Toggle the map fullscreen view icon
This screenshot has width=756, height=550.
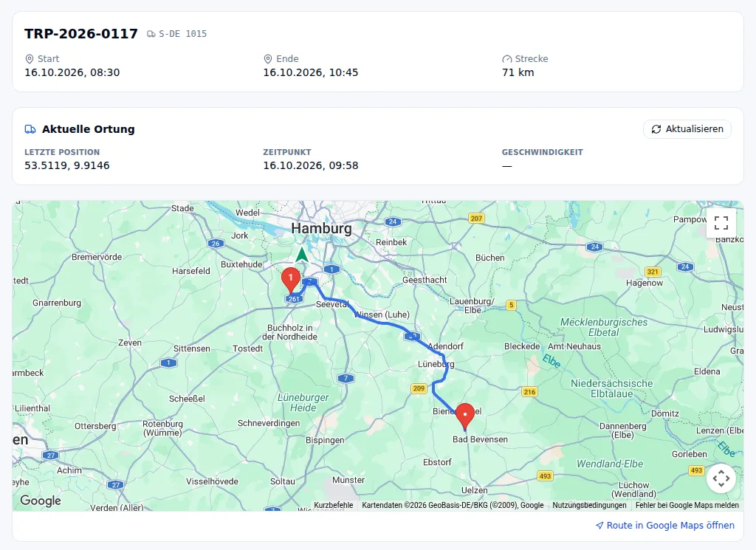click(x=721, y=223)
